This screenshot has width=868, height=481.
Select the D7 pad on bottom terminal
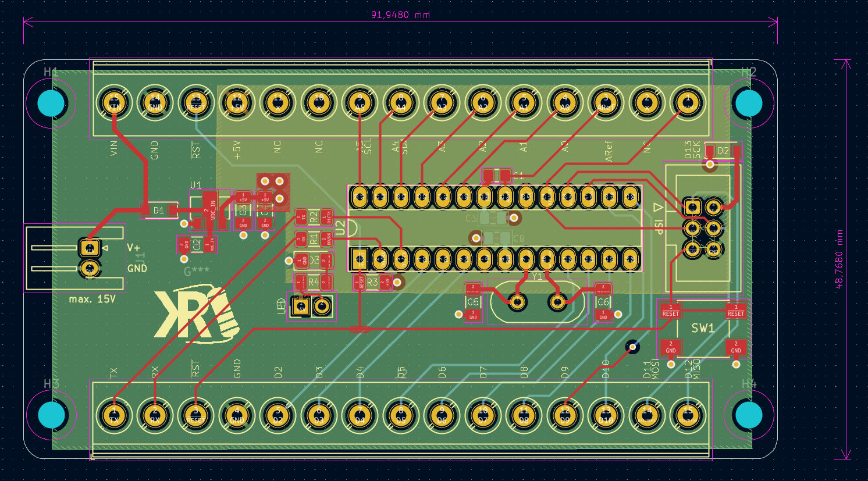[482, 415]
